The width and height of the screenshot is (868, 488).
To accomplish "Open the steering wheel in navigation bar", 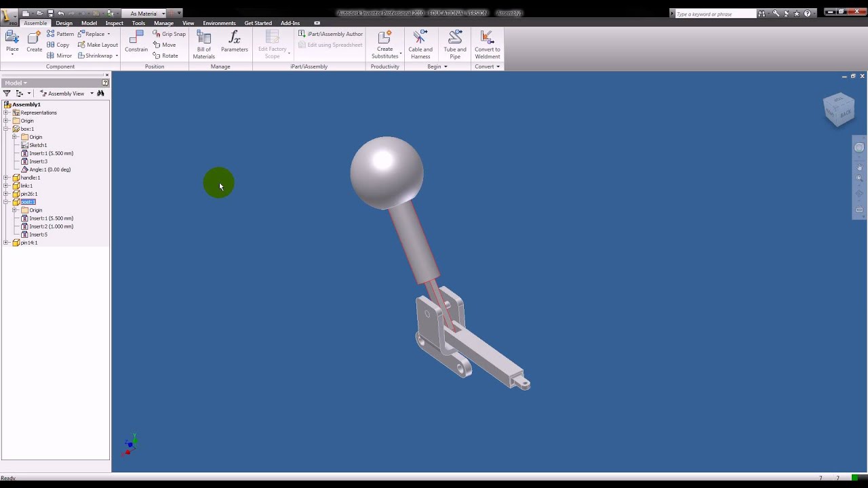I will 859,148.
